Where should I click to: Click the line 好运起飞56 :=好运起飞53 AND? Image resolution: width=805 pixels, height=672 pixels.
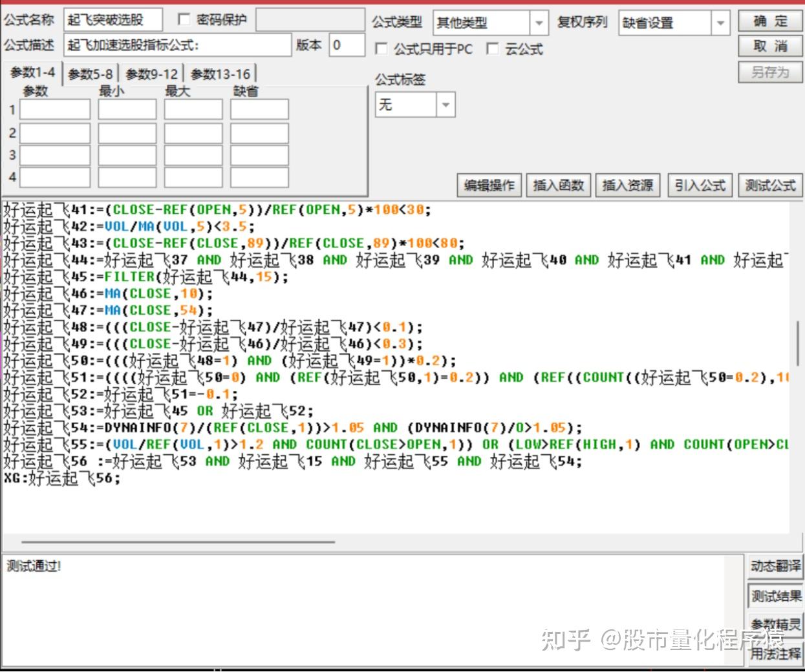tap(293, 461)
